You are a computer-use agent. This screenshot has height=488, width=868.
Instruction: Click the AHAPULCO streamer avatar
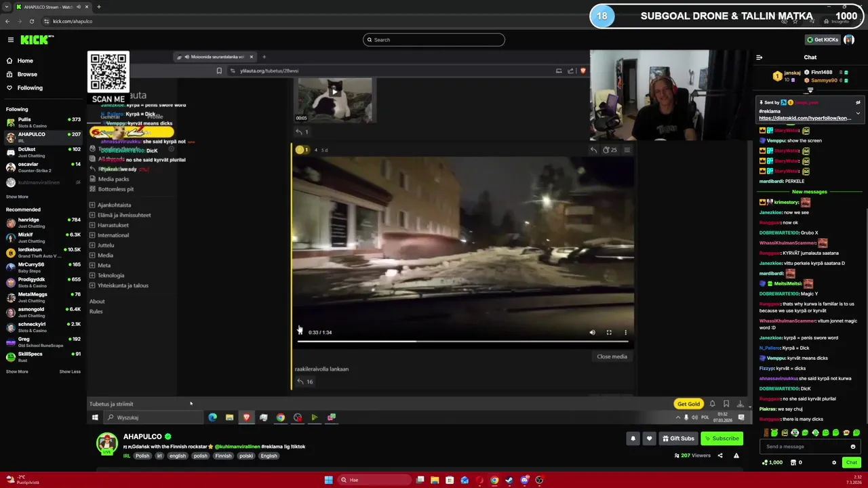coord(106,443)
